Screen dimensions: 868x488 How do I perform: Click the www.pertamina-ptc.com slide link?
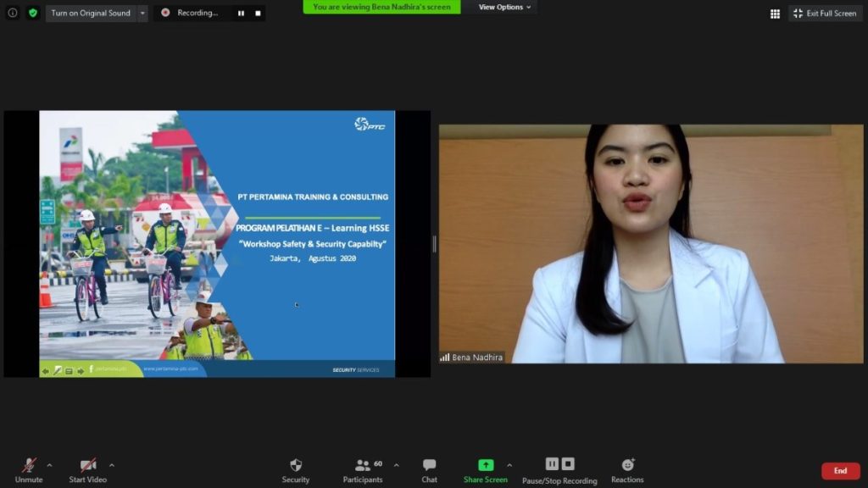point(170,369)
